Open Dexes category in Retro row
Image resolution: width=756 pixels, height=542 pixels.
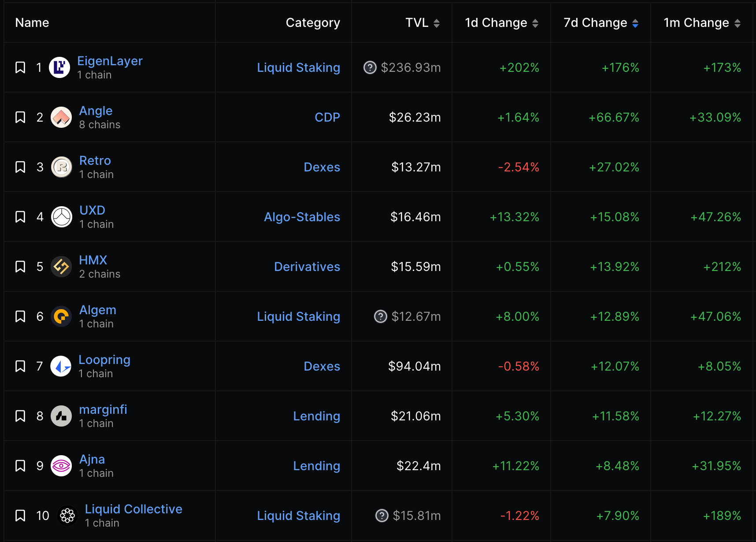tap(322, 167)
